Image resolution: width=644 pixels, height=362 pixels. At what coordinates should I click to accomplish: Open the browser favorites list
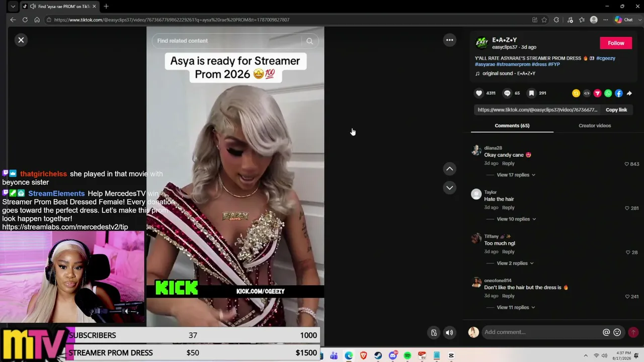582,20
